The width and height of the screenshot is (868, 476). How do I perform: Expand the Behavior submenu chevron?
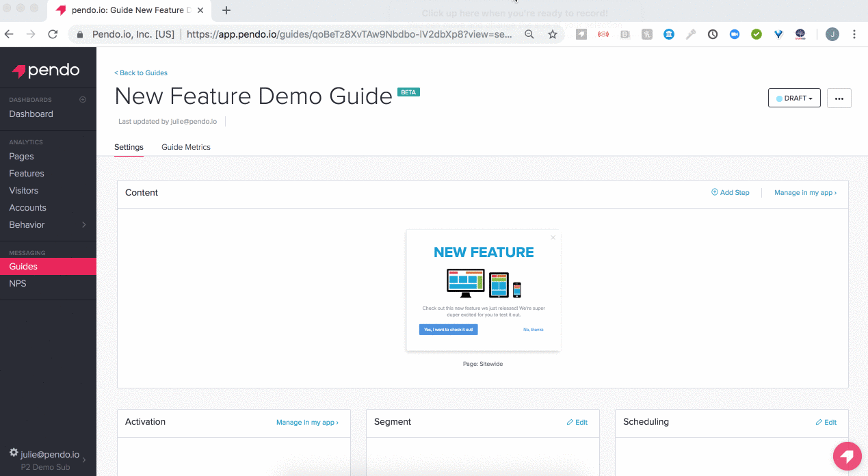[84, 225]
